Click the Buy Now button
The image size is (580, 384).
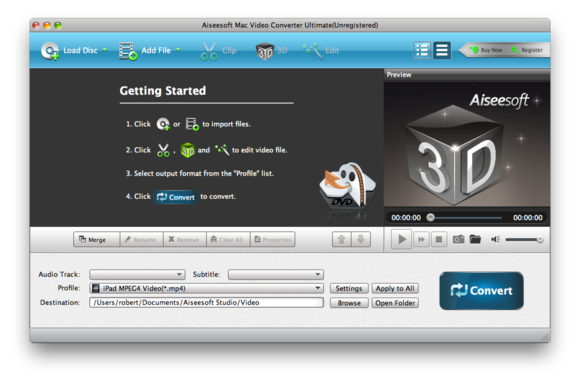tap(487, 50)
